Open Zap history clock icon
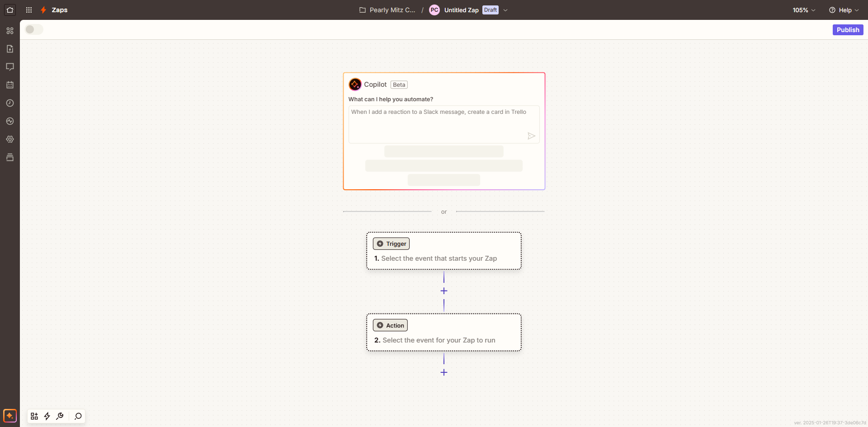Screen dimensions: 868x427 pos(10,103)
